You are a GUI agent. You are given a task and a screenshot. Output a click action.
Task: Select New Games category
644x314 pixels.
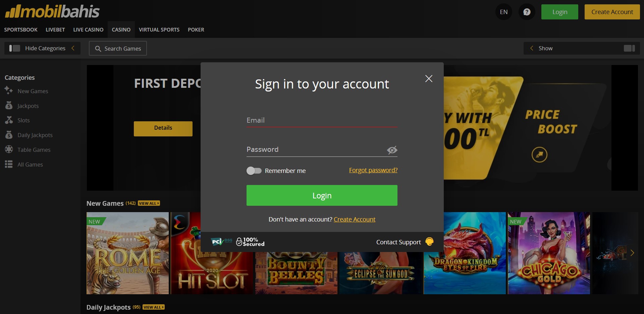33,91
